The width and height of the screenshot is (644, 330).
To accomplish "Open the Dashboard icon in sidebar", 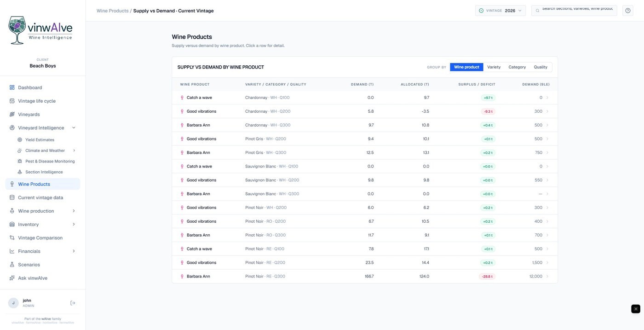I will click(x=12, y=87).
